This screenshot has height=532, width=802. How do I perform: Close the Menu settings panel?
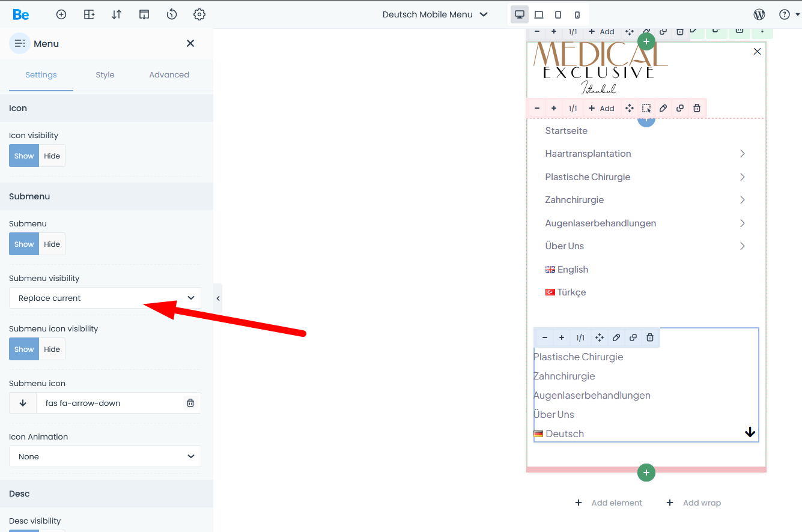[190, 43]
